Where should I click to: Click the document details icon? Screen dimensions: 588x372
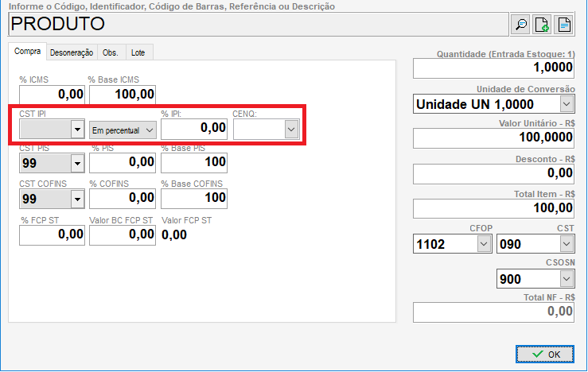(564, 25)
